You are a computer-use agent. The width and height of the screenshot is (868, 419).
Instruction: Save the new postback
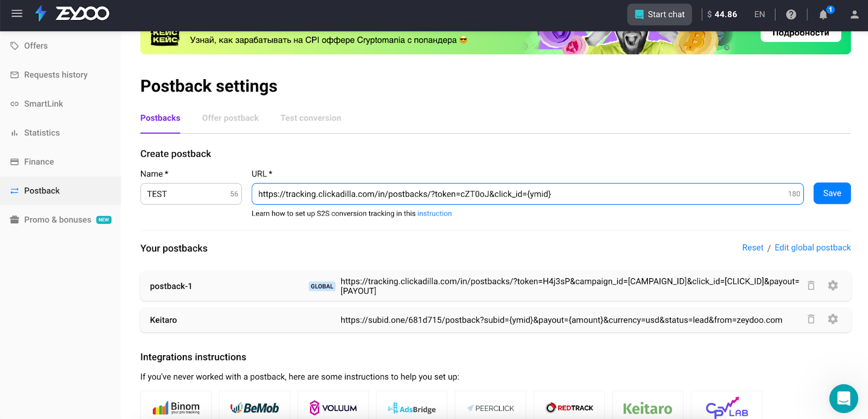(832, 194)
